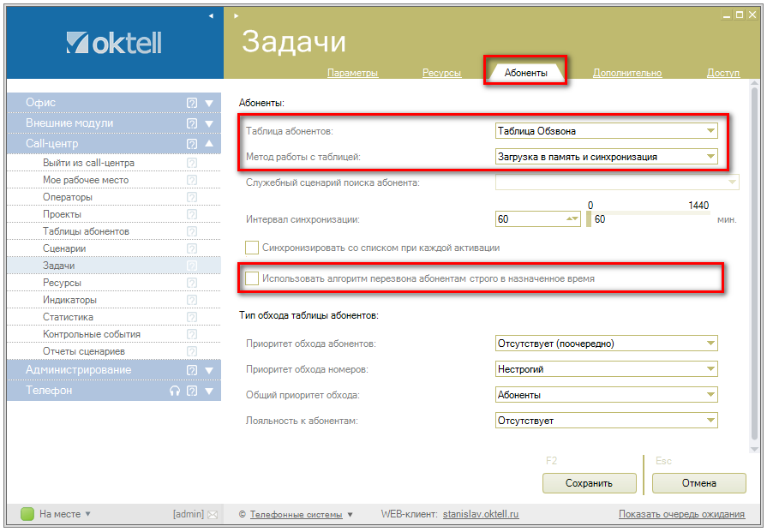
Task: Switch to the Ресурсы tab
Action: click(x=441, y=73)
